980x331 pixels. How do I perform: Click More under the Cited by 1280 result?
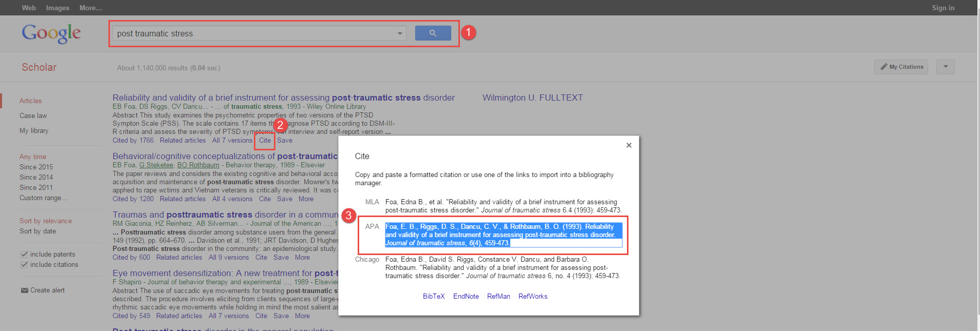point(306,199)
